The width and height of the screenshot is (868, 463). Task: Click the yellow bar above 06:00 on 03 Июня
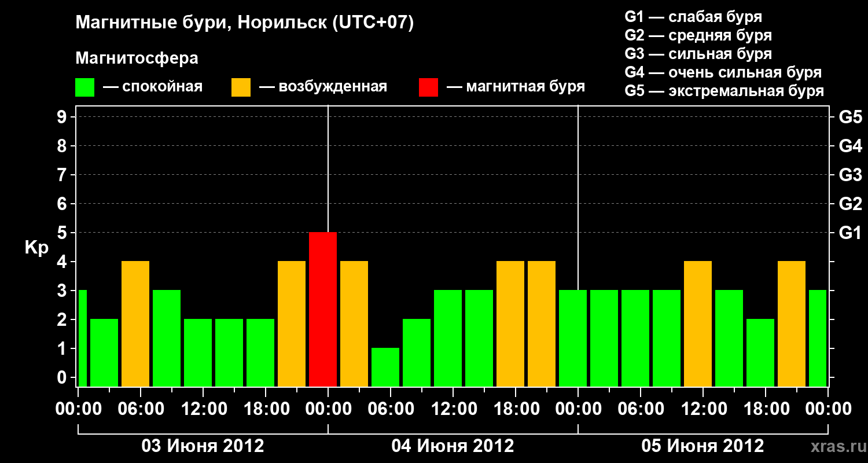point(135,324)
